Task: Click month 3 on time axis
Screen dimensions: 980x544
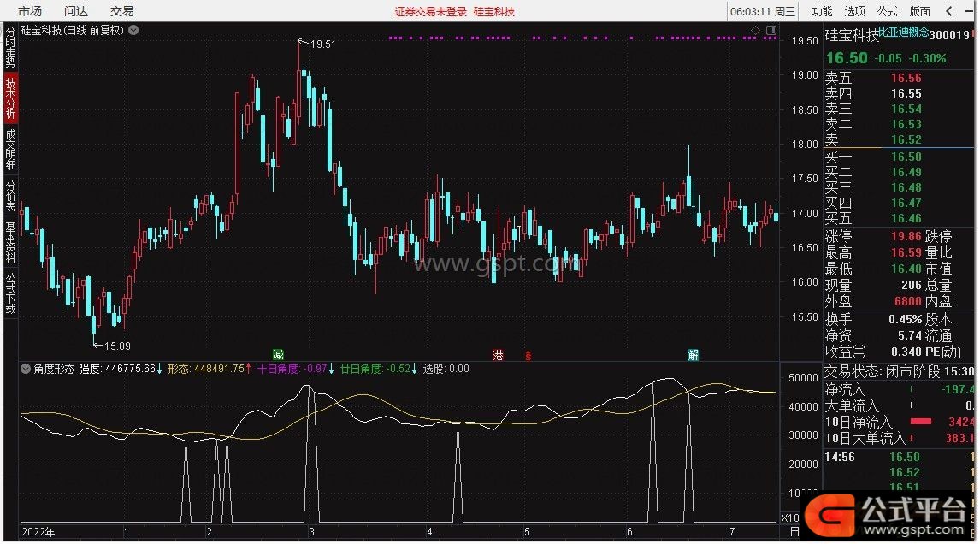Action: point(311,532)
